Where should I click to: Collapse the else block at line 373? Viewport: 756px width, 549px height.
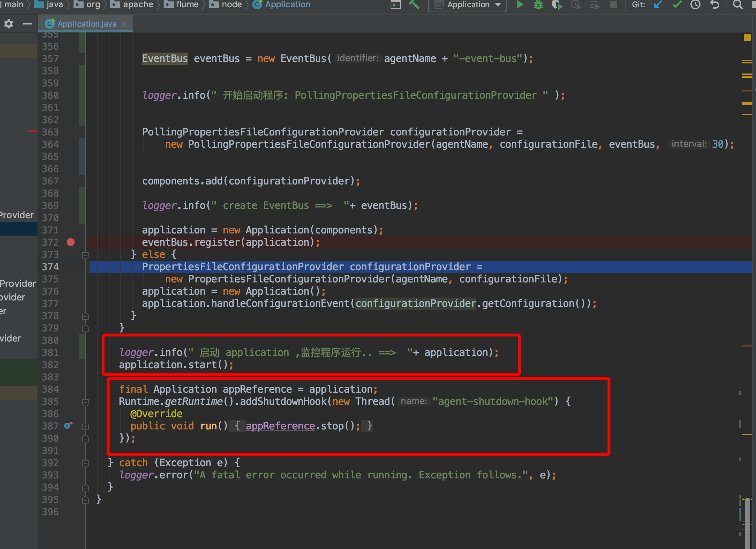tap(85, 255)
